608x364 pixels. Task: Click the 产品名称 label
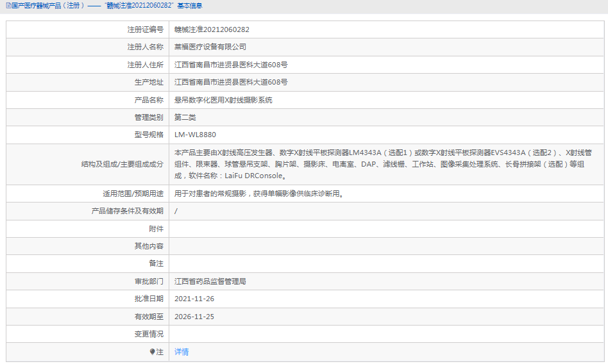(x=149, y=100)
